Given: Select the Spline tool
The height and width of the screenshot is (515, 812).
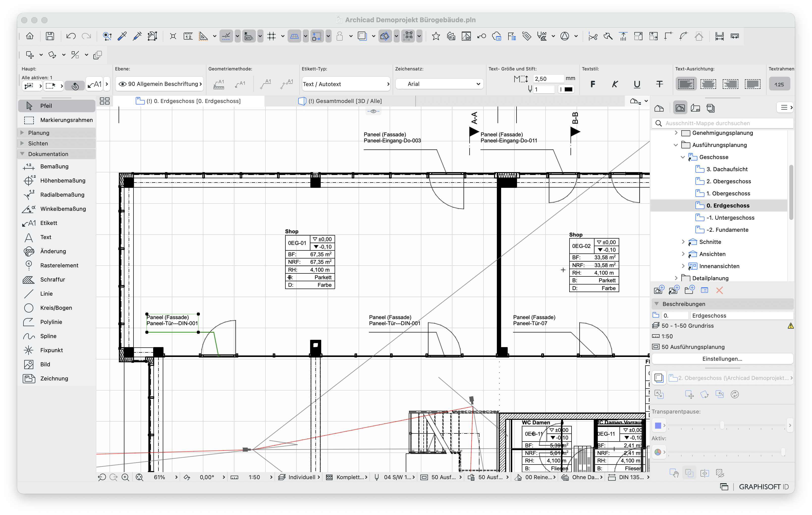Looking at the screenshot, I should tap(57, 337).
